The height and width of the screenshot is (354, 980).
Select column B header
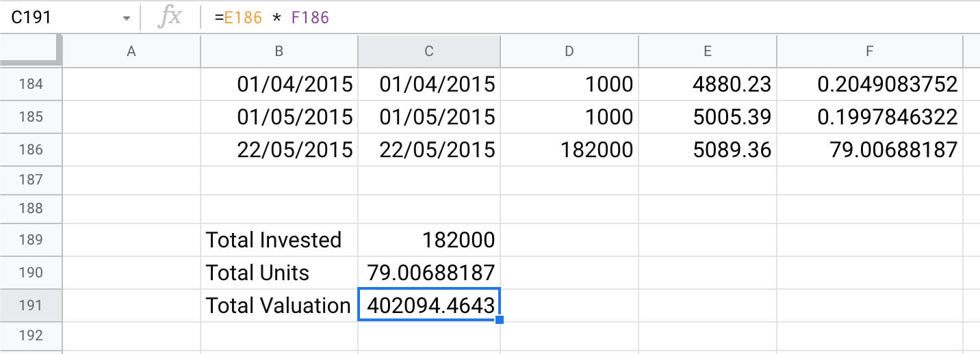tap(279, 51)
